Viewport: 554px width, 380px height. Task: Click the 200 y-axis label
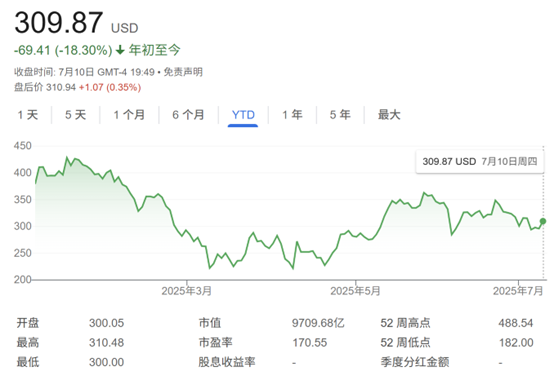[23, 280]
